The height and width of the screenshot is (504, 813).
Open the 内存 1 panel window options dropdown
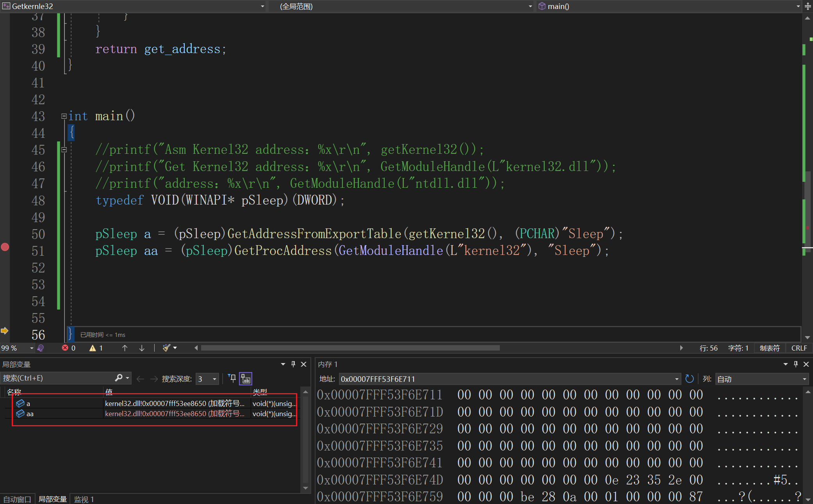(x=786, y=364)
